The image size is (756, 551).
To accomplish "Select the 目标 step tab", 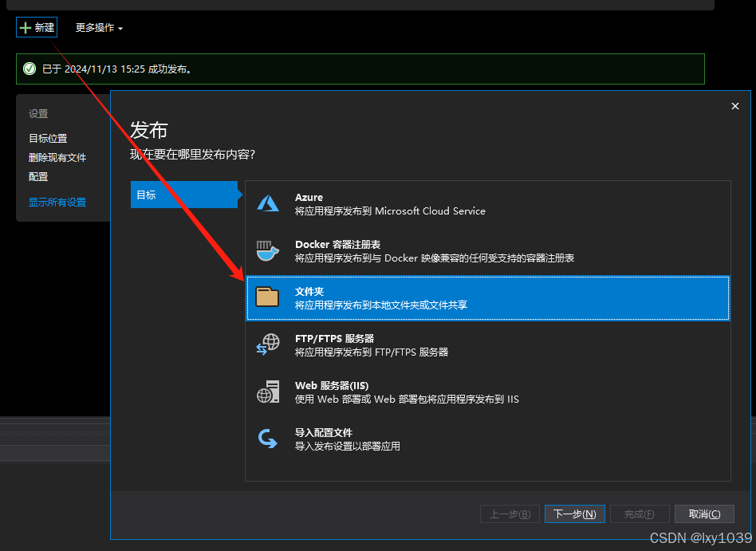I will pos(184,195).
